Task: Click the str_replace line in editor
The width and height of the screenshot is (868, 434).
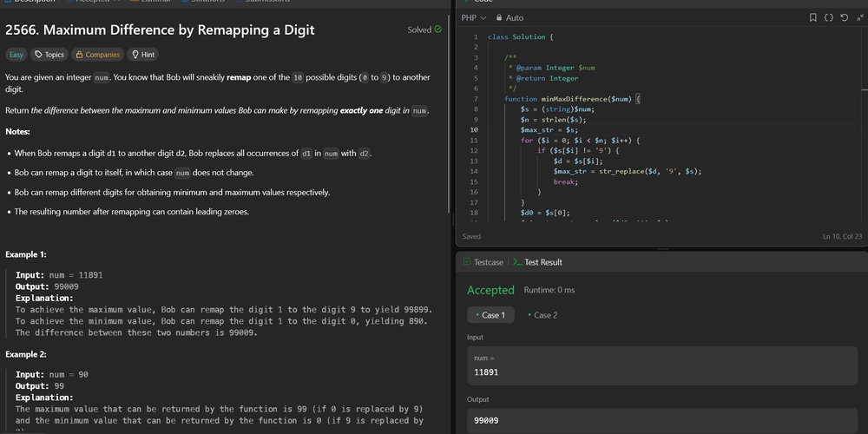Action: [628, 171]
